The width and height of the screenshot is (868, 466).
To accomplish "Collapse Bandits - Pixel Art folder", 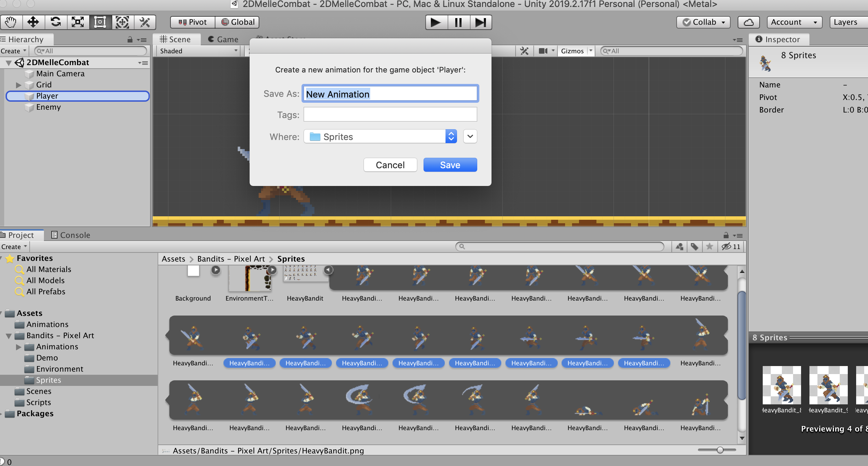I will (9, 336).
